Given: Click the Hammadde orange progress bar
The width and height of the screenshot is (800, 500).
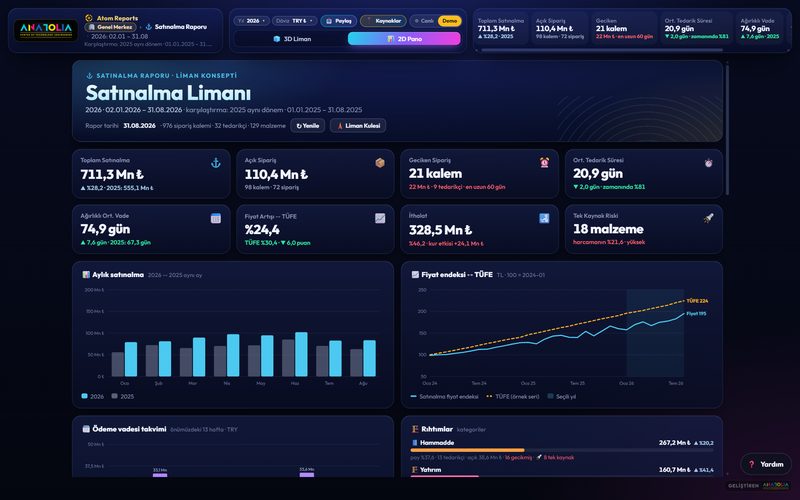Looking at the screenshot, I should pyautogui.click(x=467, y=450).
